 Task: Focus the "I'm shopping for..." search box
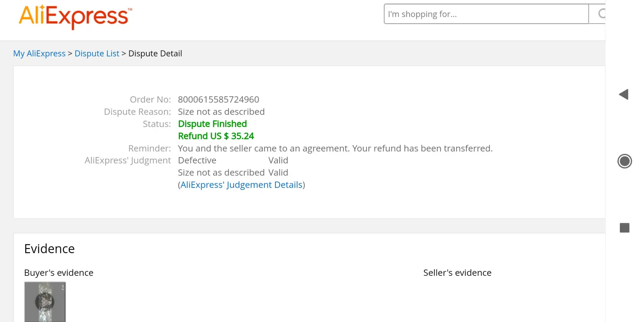[x=486, y=14]
